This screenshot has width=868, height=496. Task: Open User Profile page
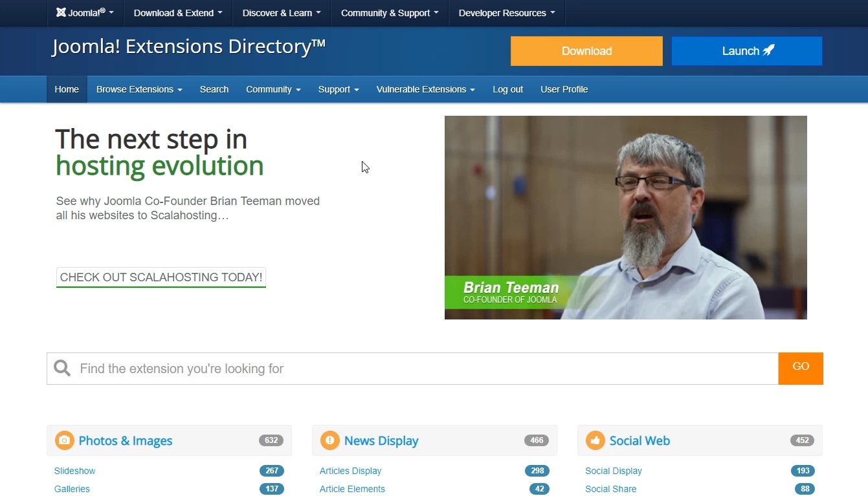(x=564, y=89)
